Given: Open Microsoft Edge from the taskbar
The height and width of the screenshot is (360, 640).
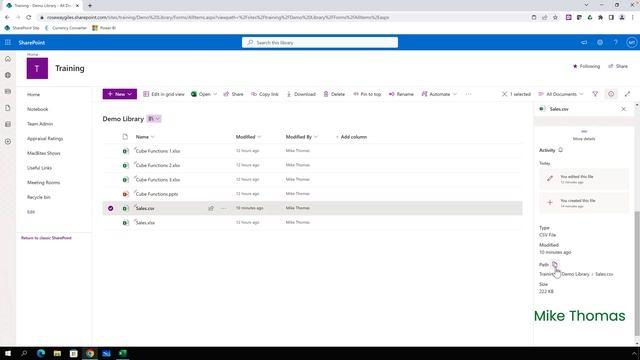Looking at the screenshot, I should pos(41,353).
